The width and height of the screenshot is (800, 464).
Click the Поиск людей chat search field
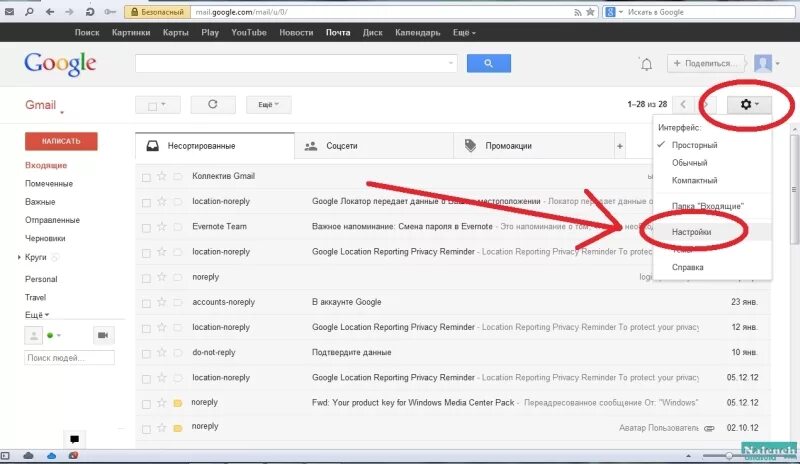pyautogui.click(x=69, y=358)
